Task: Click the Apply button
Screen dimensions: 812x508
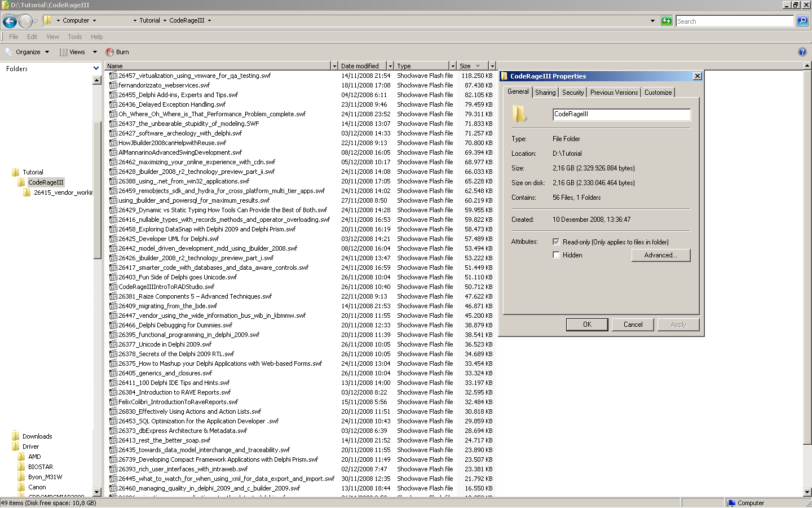Action: pos(678,325)
